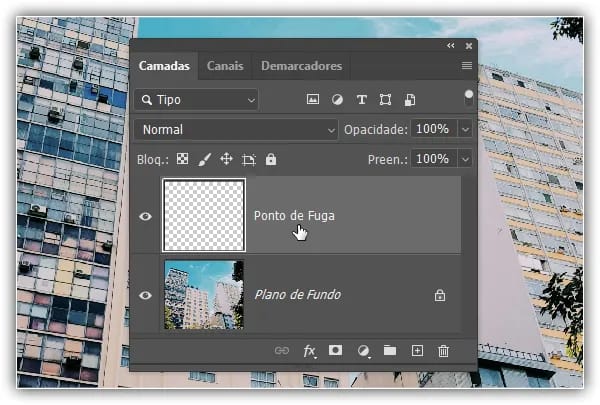This screenshot has height=405, width=600.
Task: Toggle the layer filtering switch
Action: coord(468,98)
